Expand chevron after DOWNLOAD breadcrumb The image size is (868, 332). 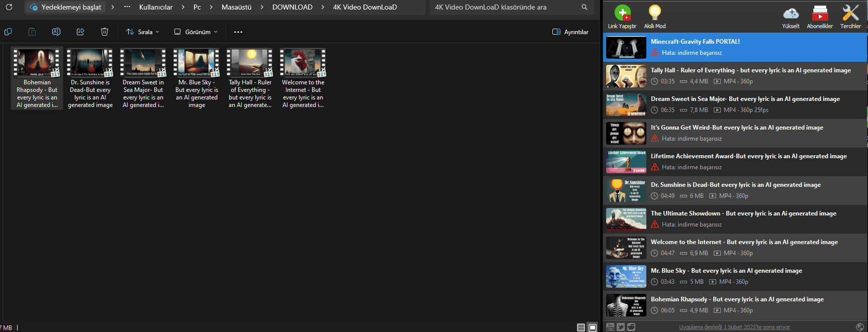[323, 7]
